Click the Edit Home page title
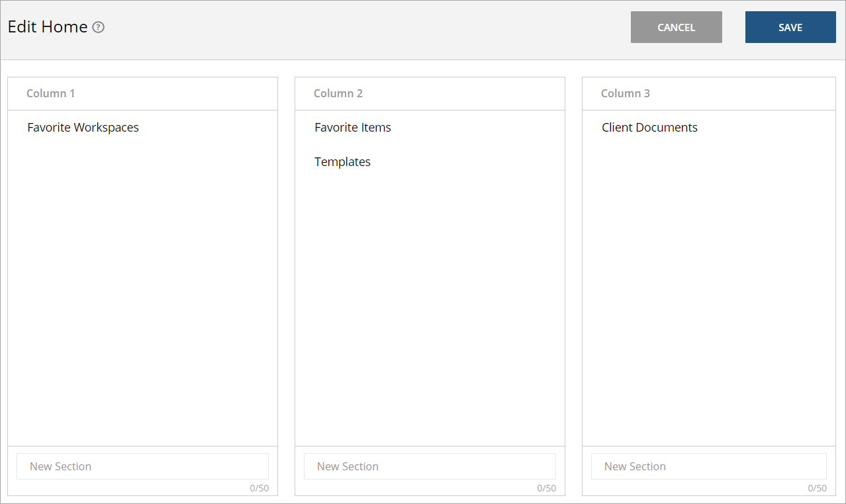 click(x=46, y=27)
